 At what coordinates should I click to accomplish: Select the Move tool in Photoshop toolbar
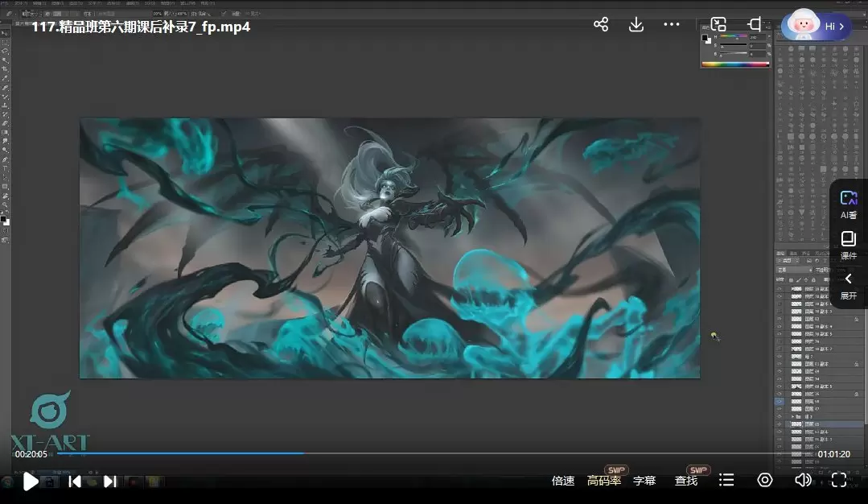[5, 33]
